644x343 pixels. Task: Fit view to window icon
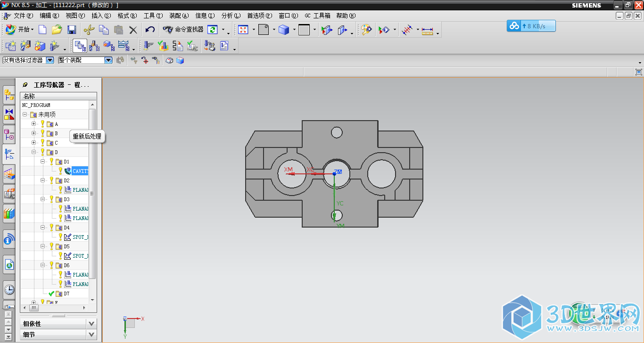(243, 30)
